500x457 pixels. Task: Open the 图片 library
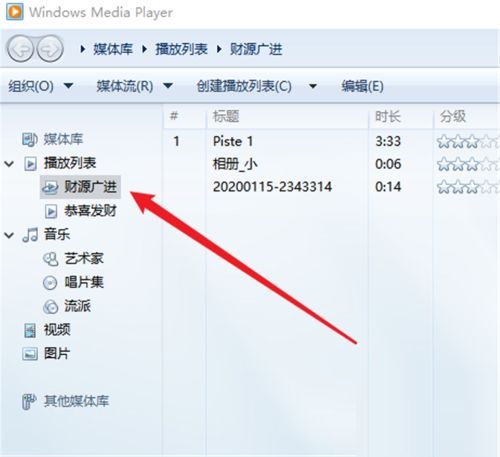pos(57,354)
